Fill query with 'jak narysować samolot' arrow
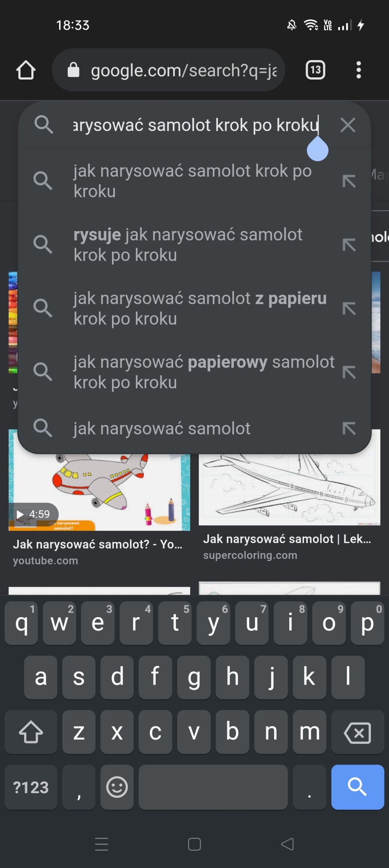The height and width of the screenshot is (868, 389). click(x=349, y=428)
